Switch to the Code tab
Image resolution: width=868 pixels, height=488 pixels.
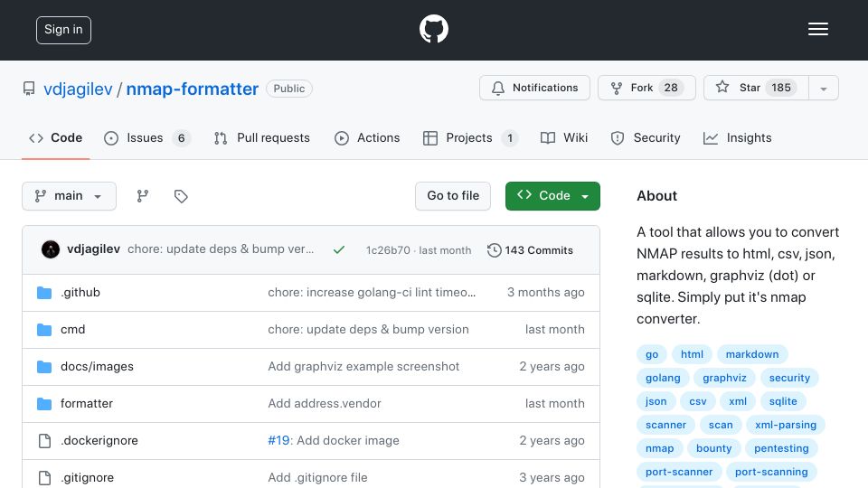point(55,137)
